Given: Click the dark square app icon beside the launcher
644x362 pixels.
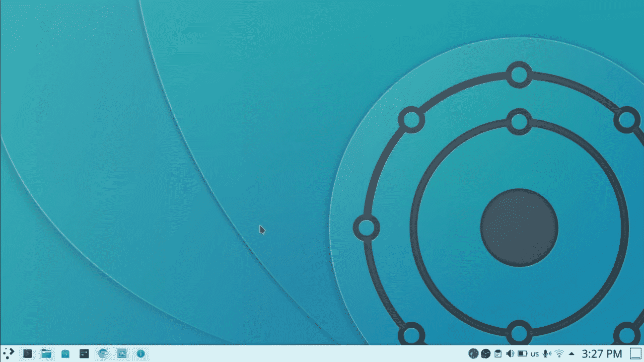Looking at the screenshot, I should tap(28, 353).
